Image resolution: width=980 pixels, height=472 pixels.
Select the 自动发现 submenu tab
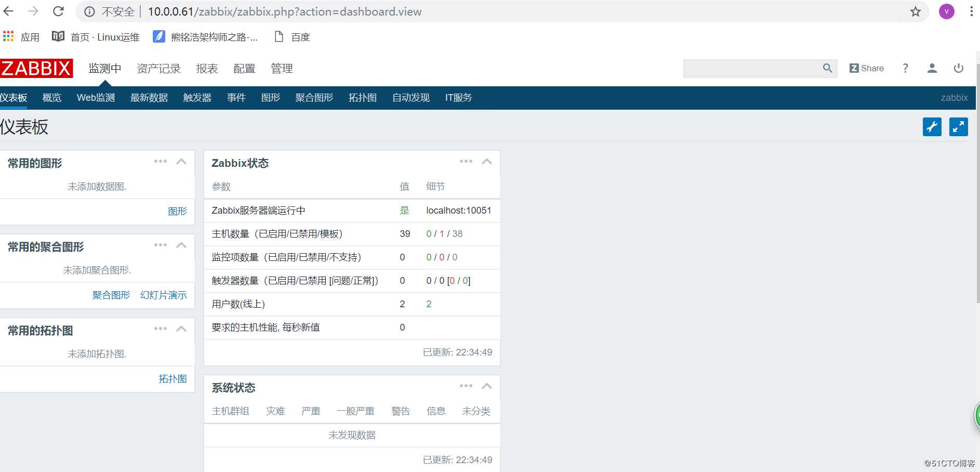coord(411,98)
